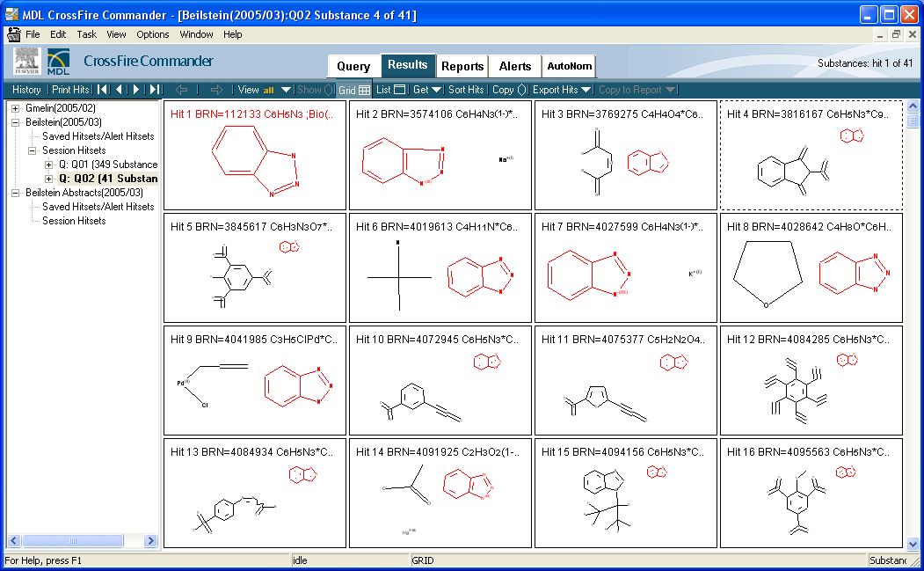Select the Gmelin(2005/02) database node
Viewport: 924px width, 571px height.
60,108
